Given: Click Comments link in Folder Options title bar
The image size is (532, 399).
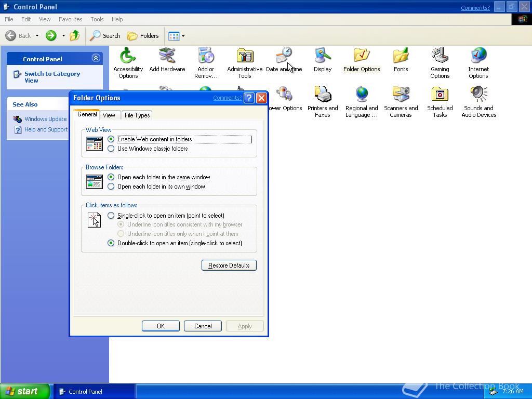Looking at the screenshot, I should 228,98.
